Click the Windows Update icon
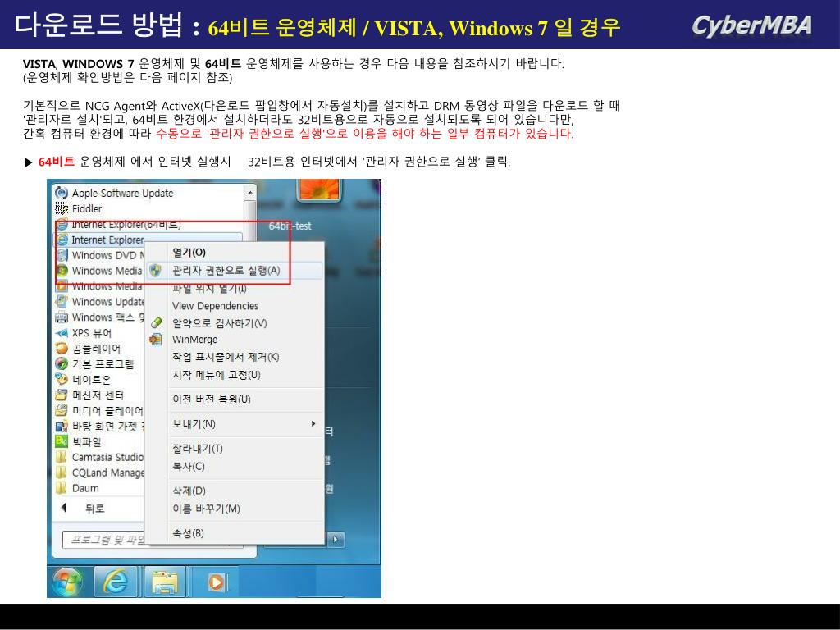 click(x=62, y=302)
